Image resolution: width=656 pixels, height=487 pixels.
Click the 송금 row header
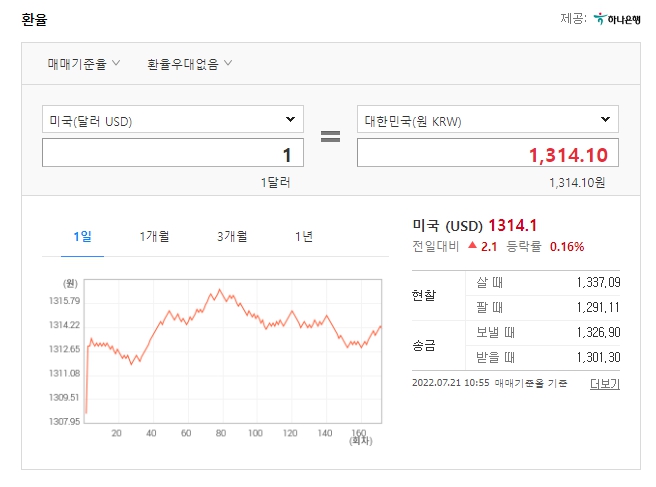[424, 346]
